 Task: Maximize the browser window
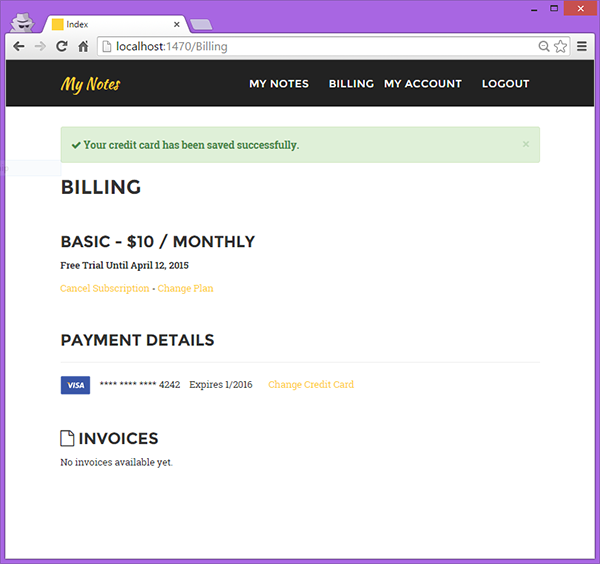[554, 8]
